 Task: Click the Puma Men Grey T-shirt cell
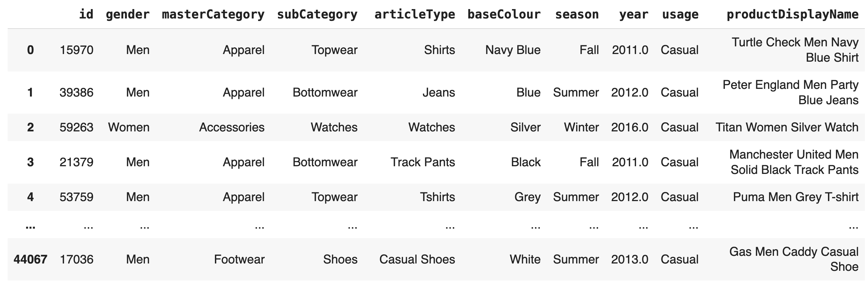tap(796, 197)
